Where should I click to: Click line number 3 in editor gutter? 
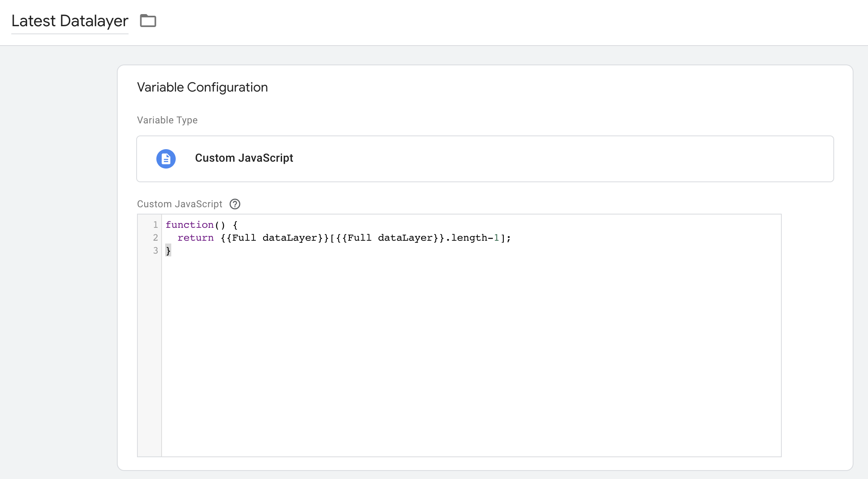[x=155, y=251]
